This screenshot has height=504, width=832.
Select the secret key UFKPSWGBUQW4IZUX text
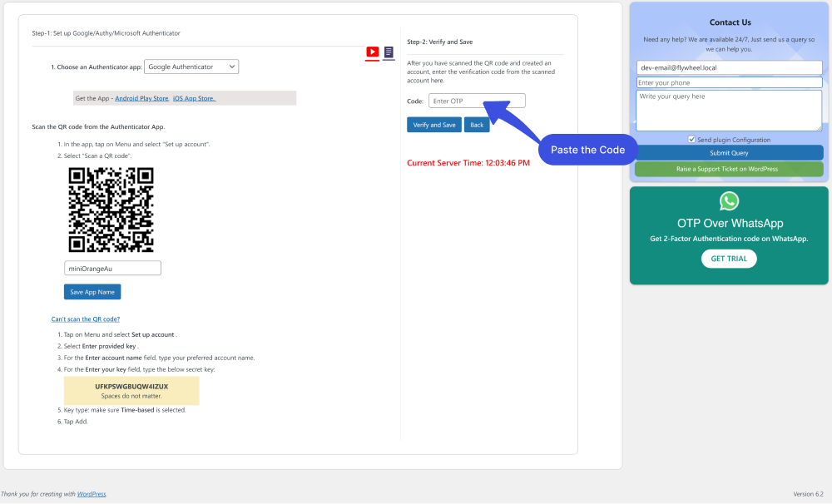click(131, 386)
